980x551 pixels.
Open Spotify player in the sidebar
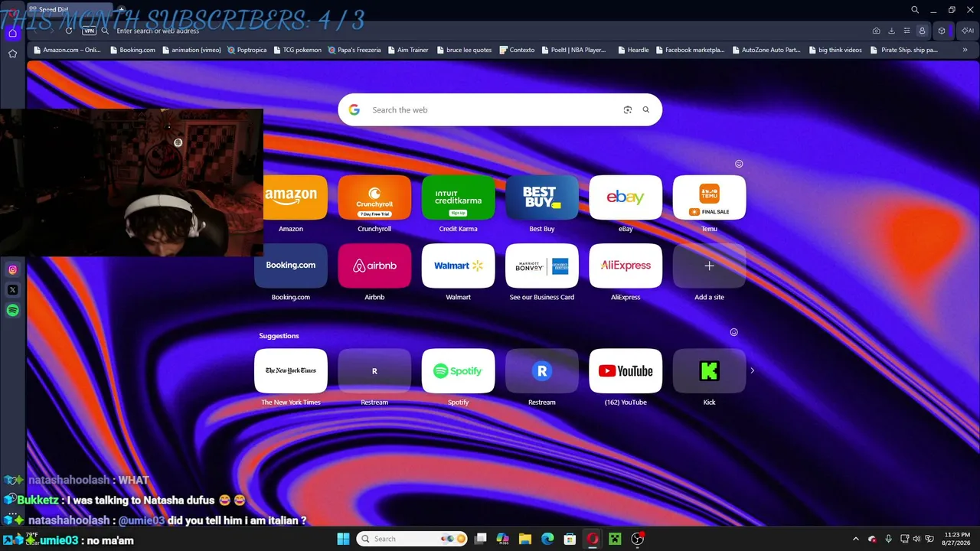click(x=12, y=311)
